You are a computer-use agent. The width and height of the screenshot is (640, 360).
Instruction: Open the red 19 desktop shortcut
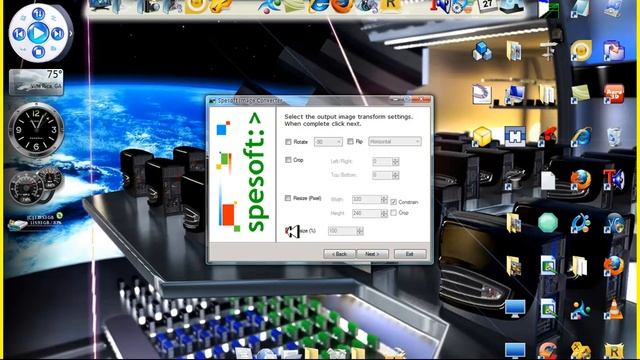coord(614,94)
